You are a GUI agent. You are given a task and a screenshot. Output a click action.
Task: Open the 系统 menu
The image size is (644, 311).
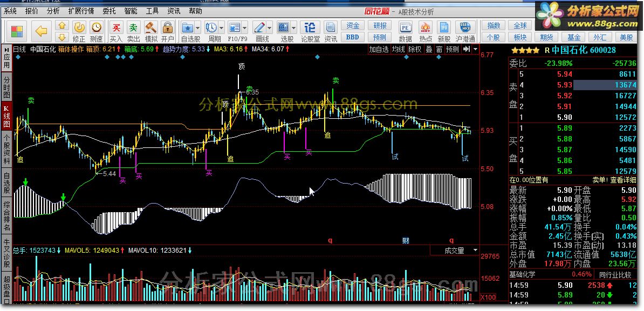tap(10, 11)
